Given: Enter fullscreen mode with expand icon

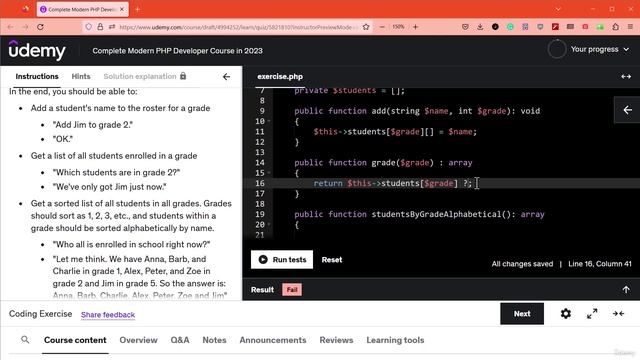Looking at the screenshot, I should (x=592, y=313).
